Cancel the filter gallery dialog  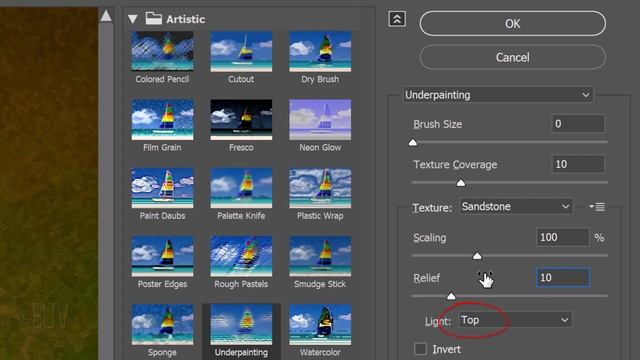(x=513, y=57)
